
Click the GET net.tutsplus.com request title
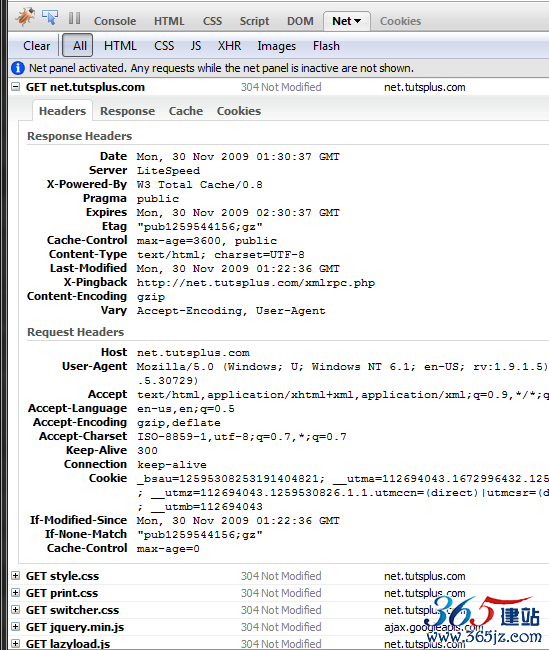coord(85,87)
